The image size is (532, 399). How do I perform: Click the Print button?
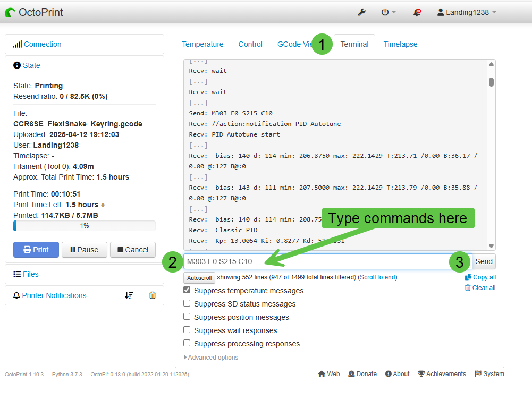pos(36,250)
